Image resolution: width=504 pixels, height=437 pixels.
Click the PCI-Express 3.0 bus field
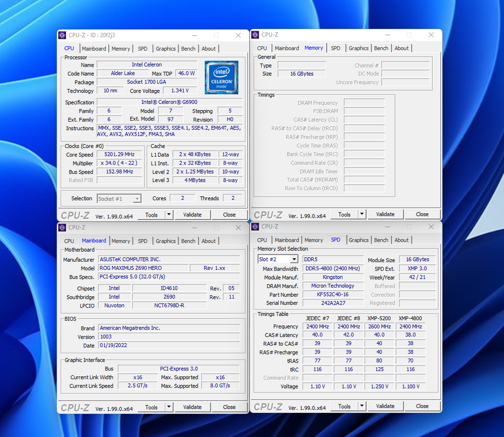click(x=179, y=369)
